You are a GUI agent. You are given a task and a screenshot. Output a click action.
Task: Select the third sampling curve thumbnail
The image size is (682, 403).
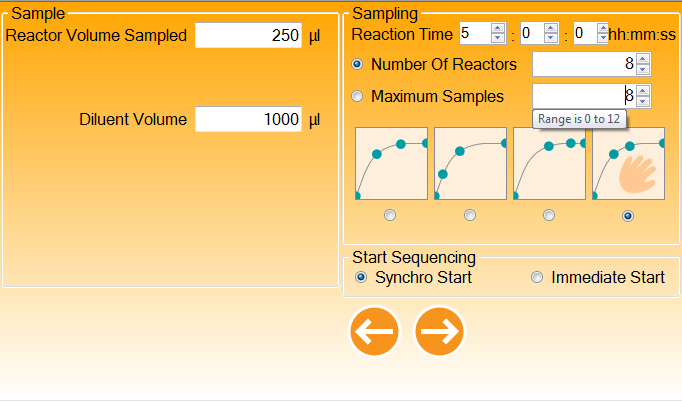(549, 163)
